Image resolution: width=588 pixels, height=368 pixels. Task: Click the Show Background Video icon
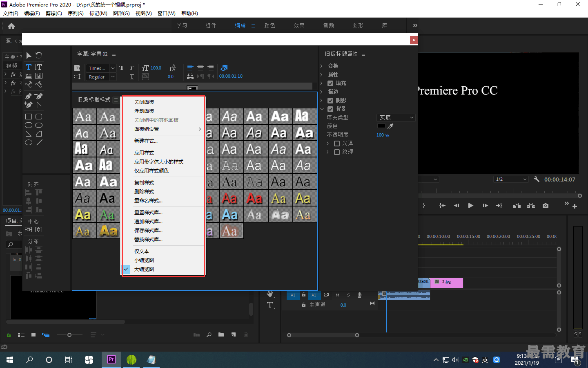tap(224, 68)
